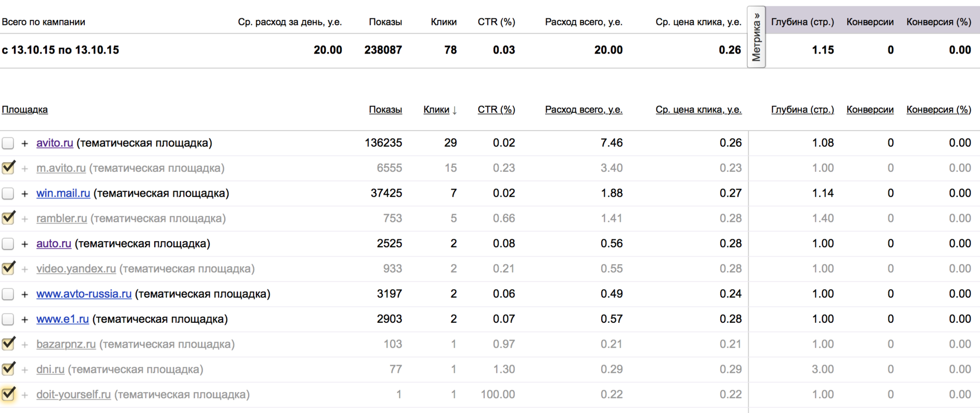Expand www.avto-russia.ru row plus icon
980x413 pixels.
tap(24, 294)
